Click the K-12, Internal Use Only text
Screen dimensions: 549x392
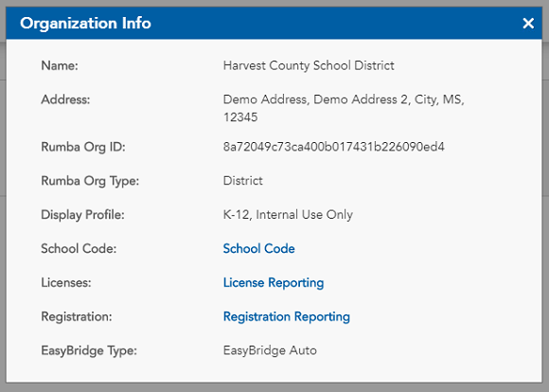point(288,215)
